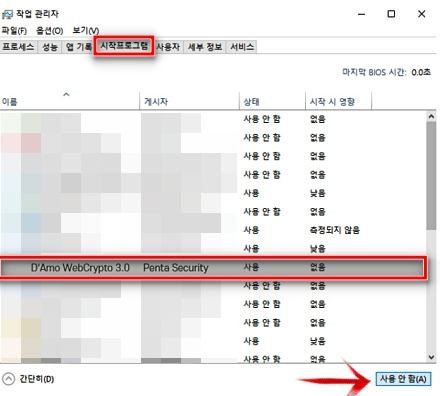Sort by 시작 시 영향 column header

point(338,101)
